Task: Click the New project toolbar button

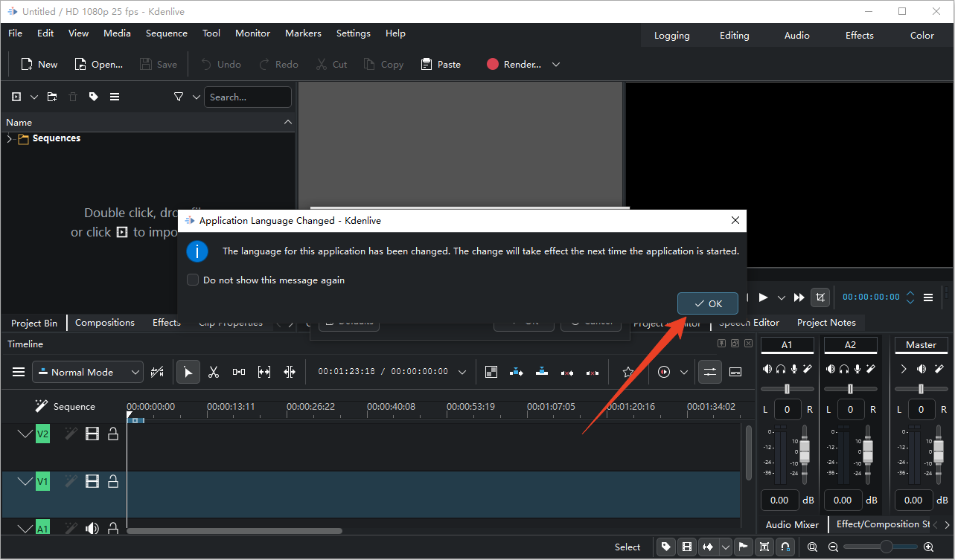Action: click(39, 65)
